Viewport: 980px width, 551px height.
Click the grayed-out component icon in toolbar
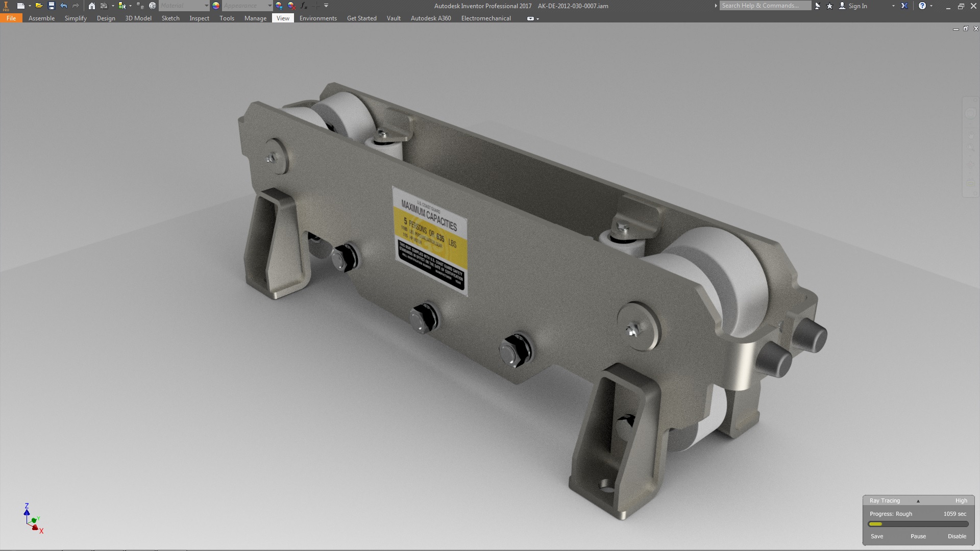(x=140, y=6)
